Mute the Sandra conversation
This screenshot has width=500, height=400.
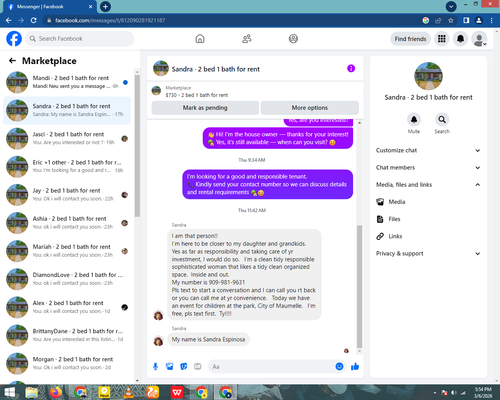[x=414, y=120]
